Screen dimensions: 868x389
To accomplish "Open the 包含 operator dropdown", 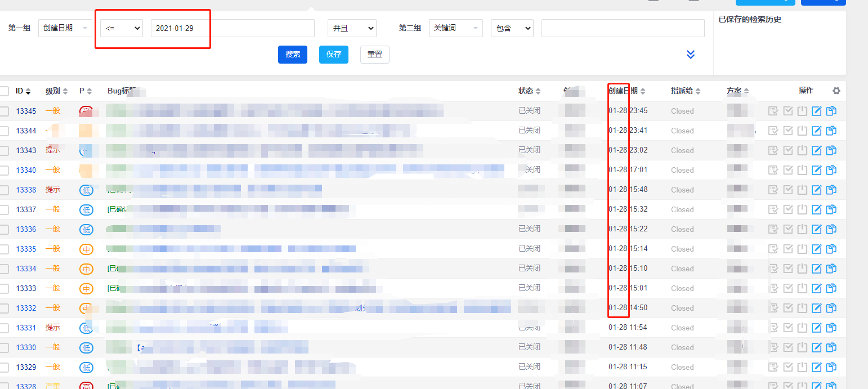I will 512,28.
